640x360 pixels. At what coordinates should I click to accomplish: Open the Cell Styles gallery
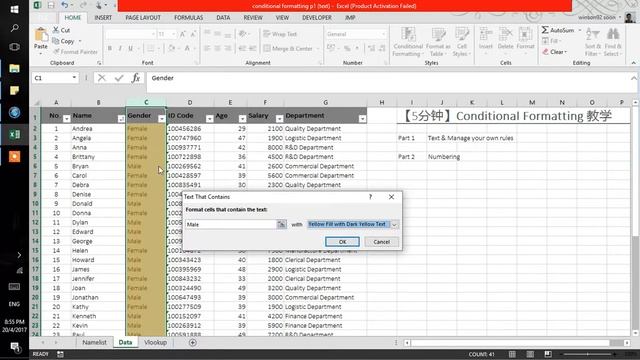[462, 42]
